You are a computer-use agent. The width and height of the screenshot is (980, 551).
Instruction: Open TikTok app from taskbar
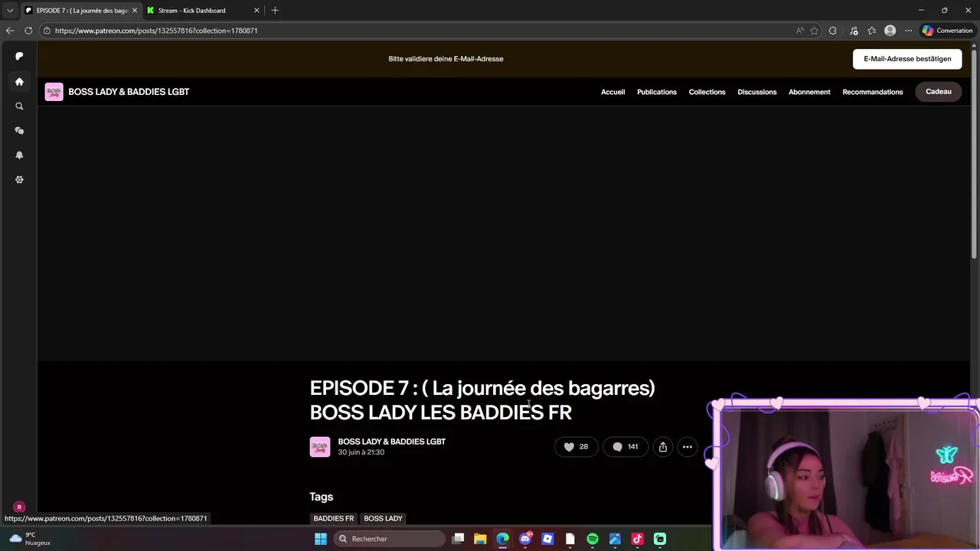click(637, 539)
